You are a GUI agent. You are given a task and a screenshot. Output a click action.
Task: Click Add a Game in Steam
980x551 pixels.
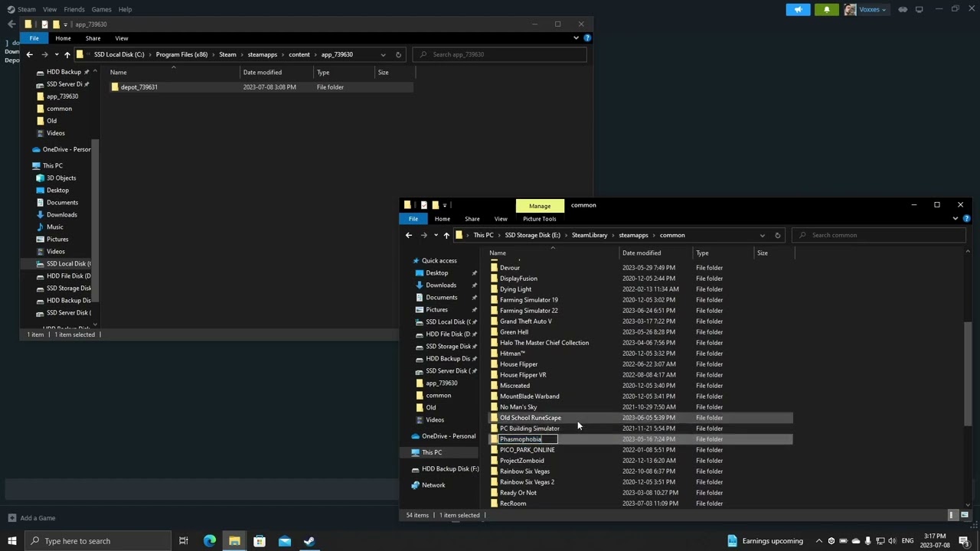coord(31,518)
